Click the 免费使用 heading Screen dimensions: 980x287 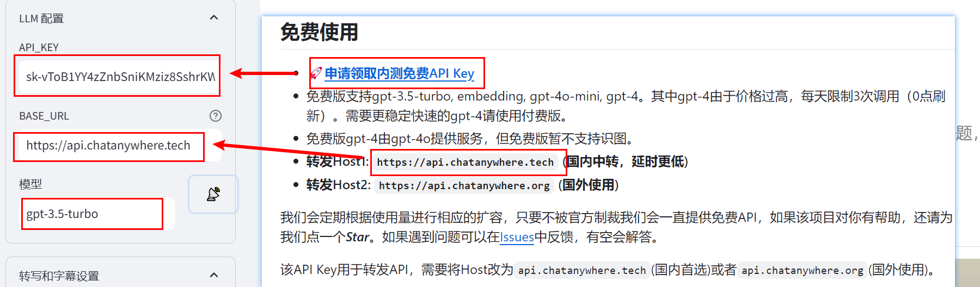click(319, 33)
